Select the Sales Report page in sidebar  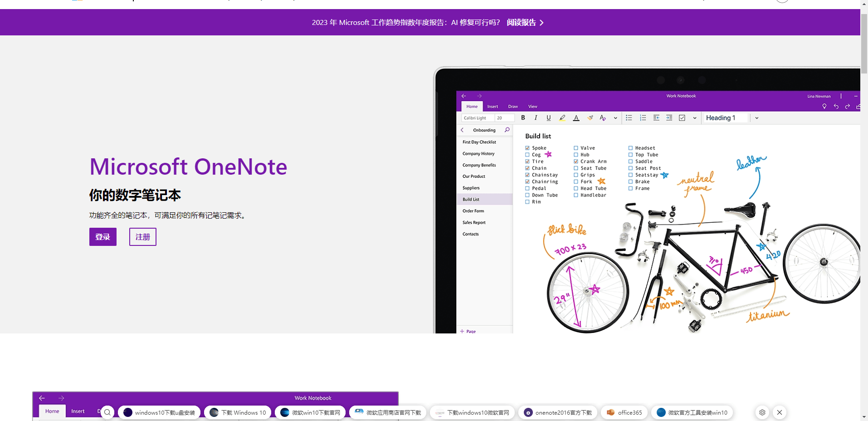pos(473,222)
